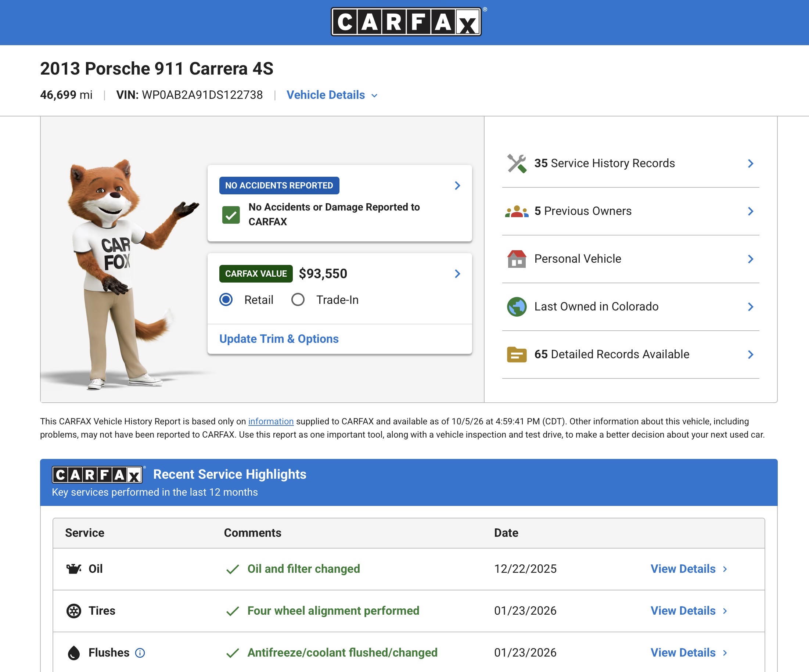
Task: Click the house Personal Vehicle icon
Action: click(517, 259)
